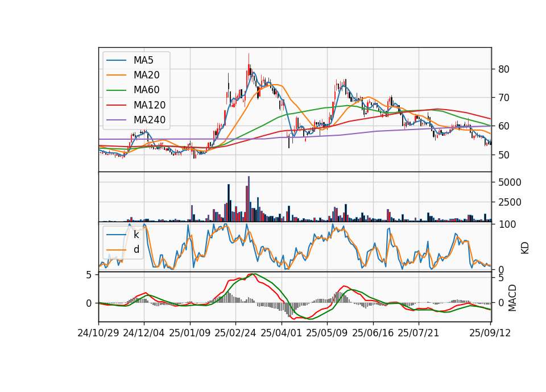Click the KD axis value 100

507,224
